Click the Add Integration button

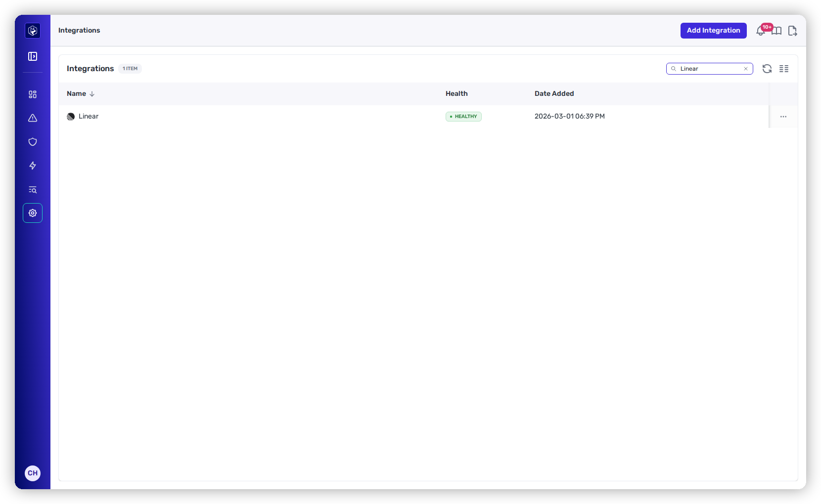pos(714,31)
